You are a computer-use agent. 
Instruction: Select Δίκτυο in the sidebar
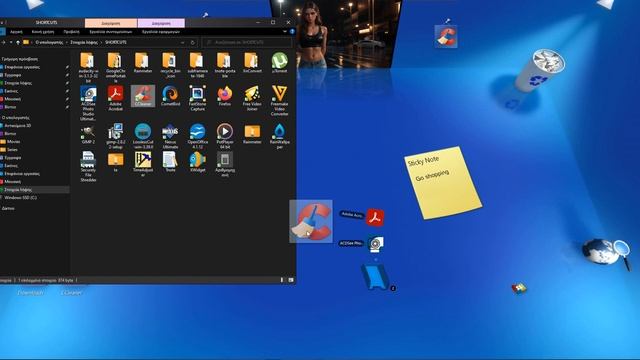[x=8, y=208]
